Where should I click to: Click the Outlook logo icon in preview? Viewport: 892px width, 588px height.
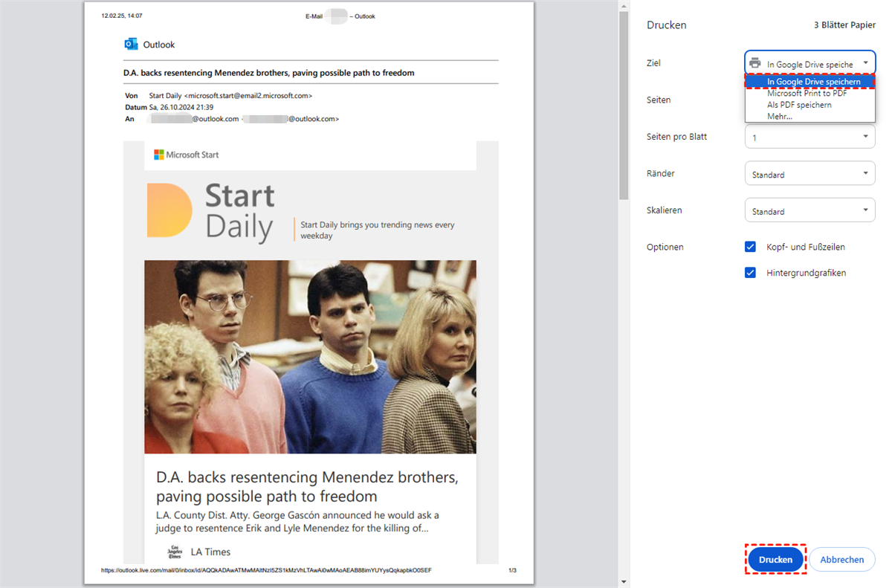point(131,45)
